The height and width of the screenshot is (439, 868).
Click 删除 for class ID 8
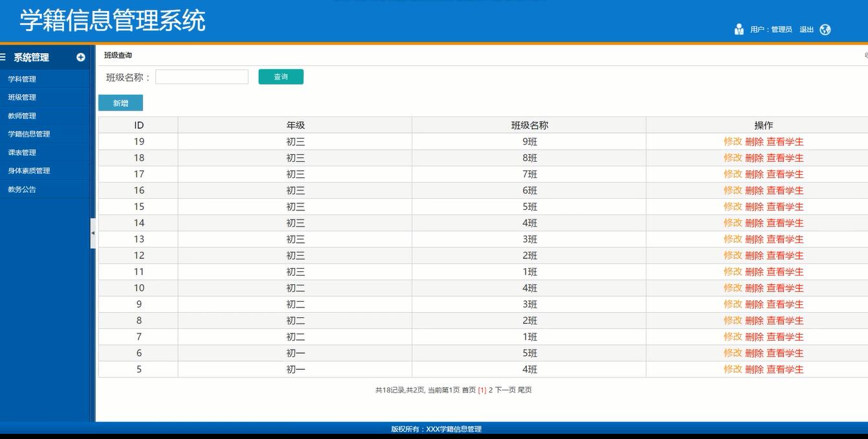pyautogui.click(x=754, y=321)
